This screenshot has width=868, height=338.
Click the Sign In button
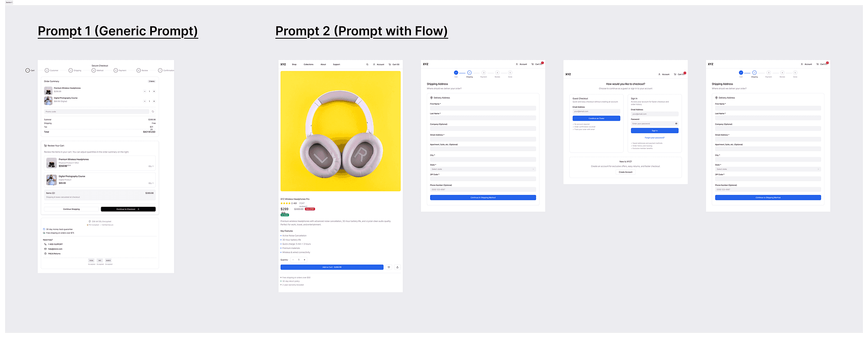point(654,130)
